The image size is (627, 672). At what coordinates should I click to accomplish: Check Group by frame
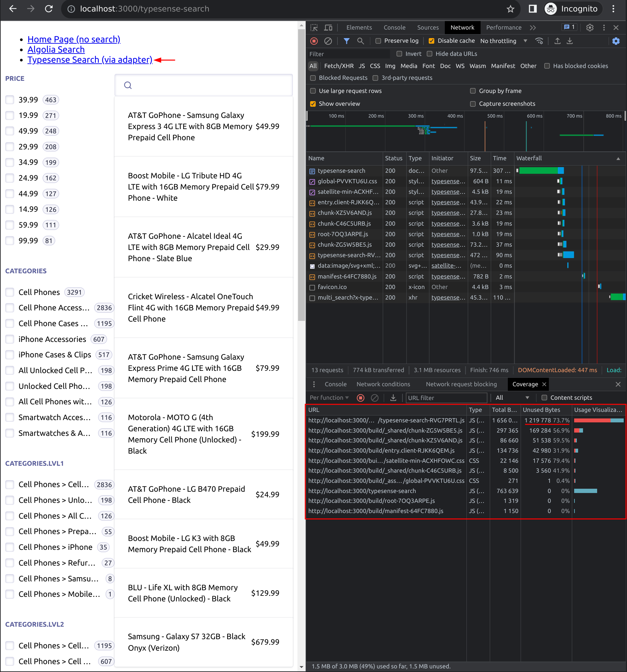pyautogui.click(x=473, y=91)
